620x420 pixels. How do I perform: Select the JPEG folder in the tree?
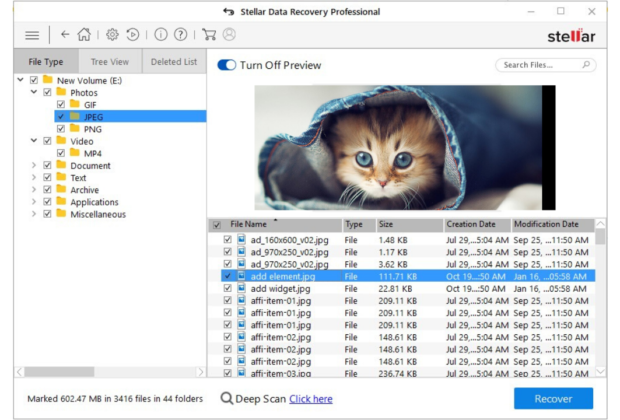pyautogui.click(x=130, y=116)
